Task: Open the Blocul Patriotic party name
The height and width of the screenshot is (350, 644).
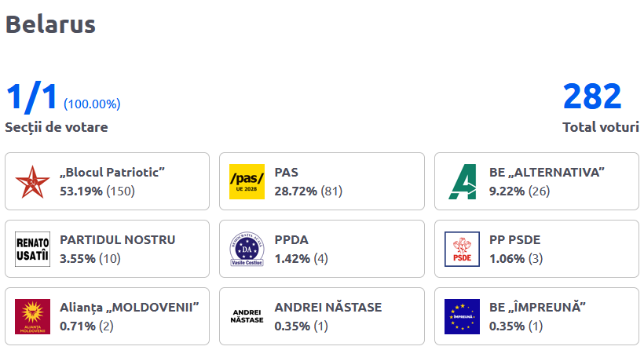Action: pos(112,173)
